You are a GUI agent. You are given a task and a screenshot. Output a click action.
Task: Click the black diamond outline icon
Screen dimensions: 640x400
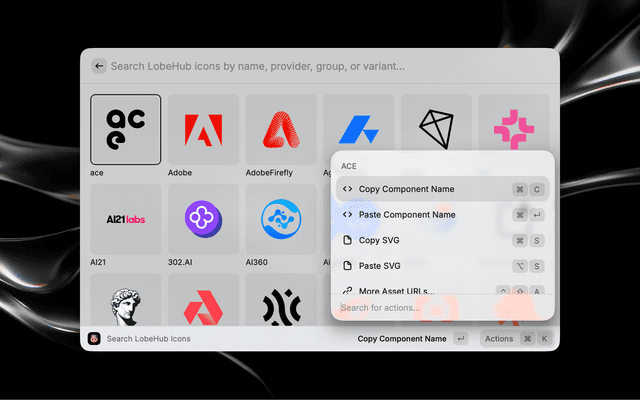[435, 126]
